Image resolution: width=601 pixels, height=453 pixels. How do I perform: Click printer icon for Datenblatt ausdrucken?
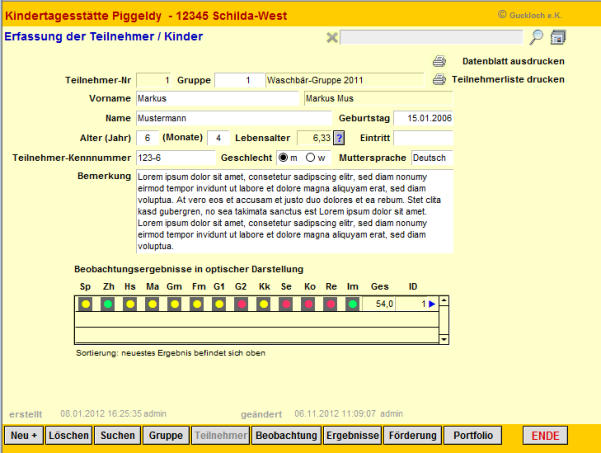tap(439, 61)
